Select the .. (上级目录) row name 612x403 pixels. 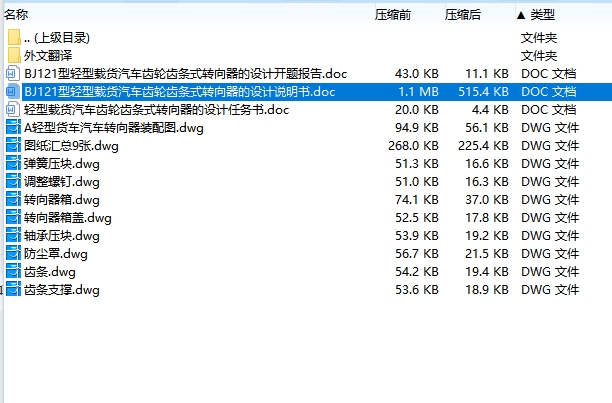pos(57,37)
